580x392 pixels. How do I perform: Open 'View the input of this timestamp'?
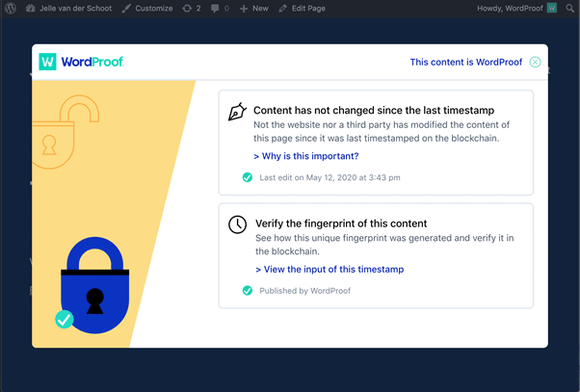(330, 270)
